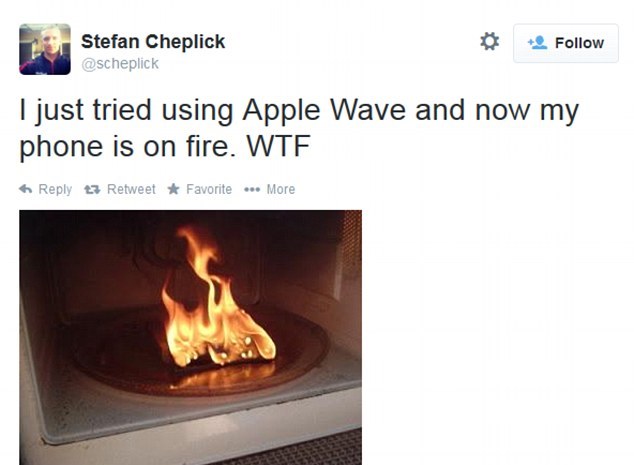The height and width of the screenshot is (465, 634).
Task: Expand the More options label
Action: click(x=281, y=189)
